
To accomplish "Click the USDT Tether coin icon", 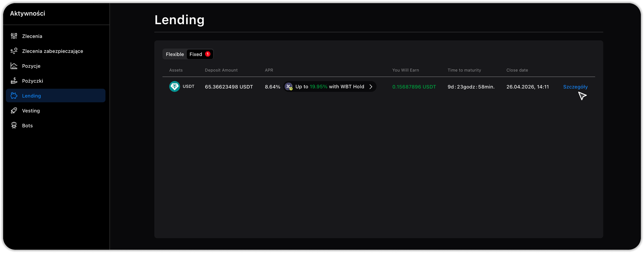I will pyautogui.click(x=175, y=86).
